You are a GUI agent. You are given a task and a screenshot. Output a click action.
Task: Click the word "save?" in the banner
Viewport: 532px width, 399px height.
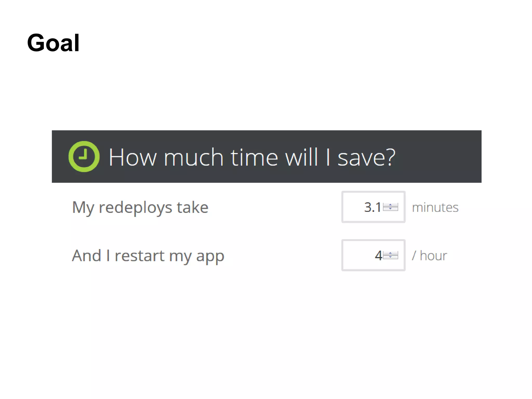[366, 158]
